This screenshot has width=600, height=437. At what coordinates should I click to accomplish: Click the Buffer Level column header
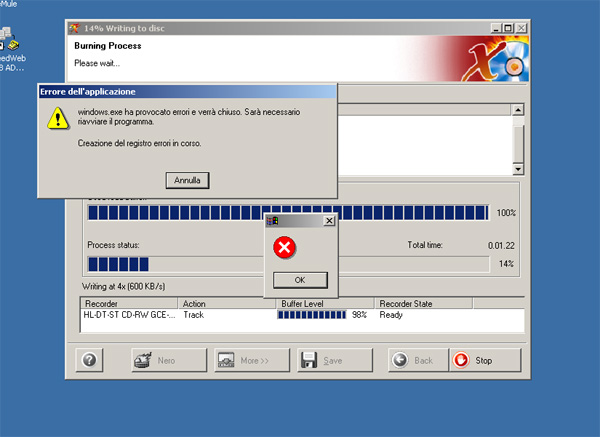click(x=325, y=303)
